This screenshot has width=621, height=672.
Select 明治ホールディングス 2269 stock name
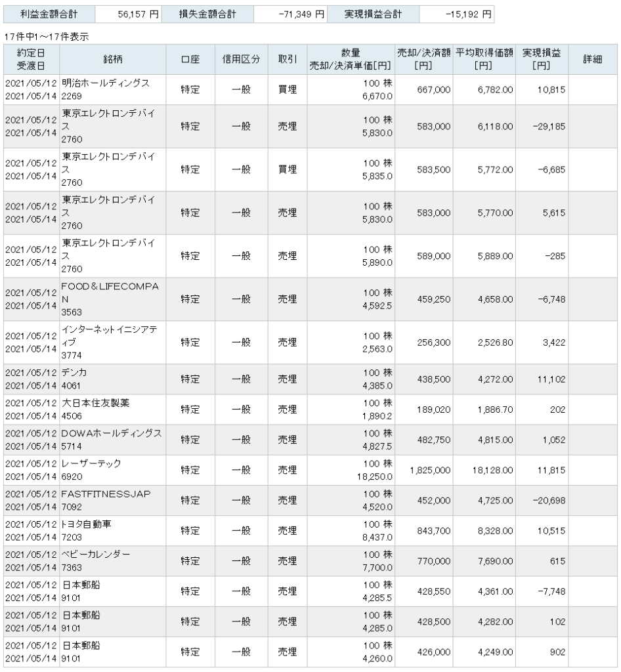pyautogui.click(x=106, y=89)
